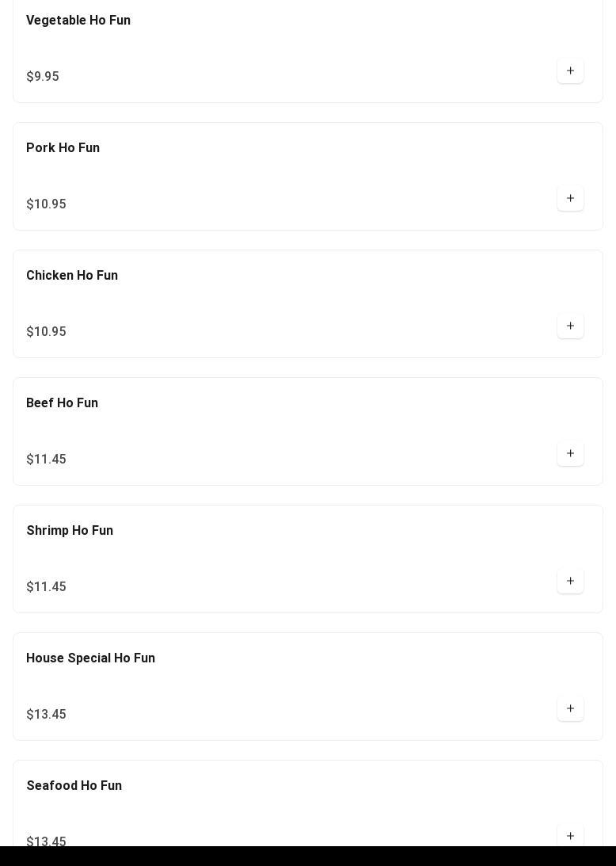Select the Chicken Ho Fun item title

click(x=72, y=276)
